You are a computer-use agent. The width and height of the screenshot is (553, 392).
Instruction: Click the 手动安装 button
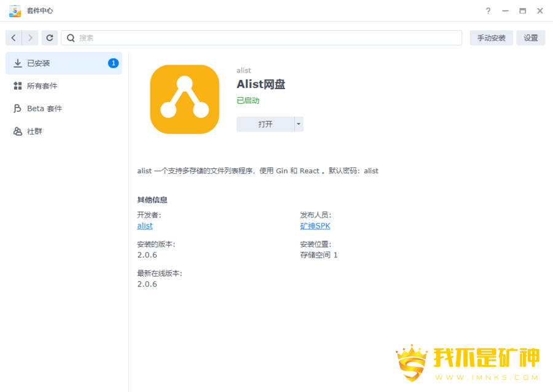(x=492, y=37)
